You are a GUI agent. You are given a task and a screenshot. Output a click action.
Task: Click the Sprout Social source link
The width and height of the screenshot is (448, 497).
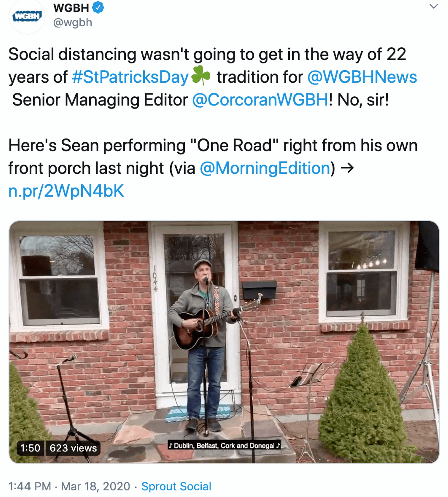click(x=176, y=486)
